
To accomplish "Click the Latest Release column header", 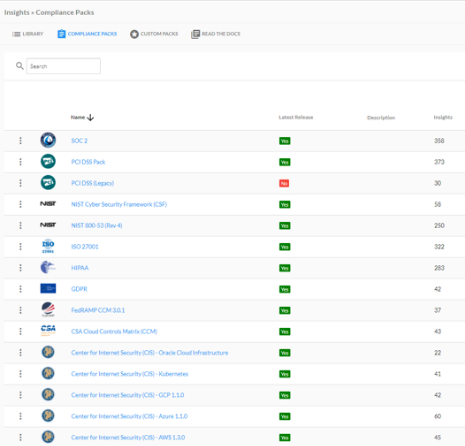I will click(296, 117).
